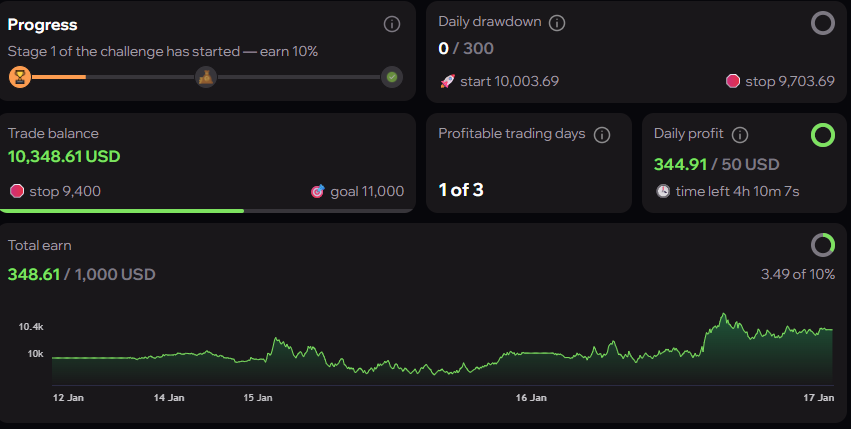
Task: Click the 10k y-axis label
Action: tap(35, 354)
